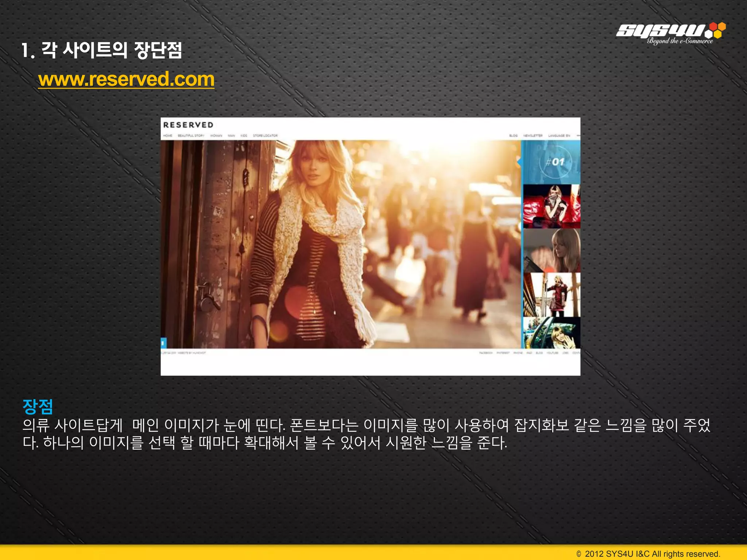
Task: Open the MAN menu item
Action: [231, 136]
